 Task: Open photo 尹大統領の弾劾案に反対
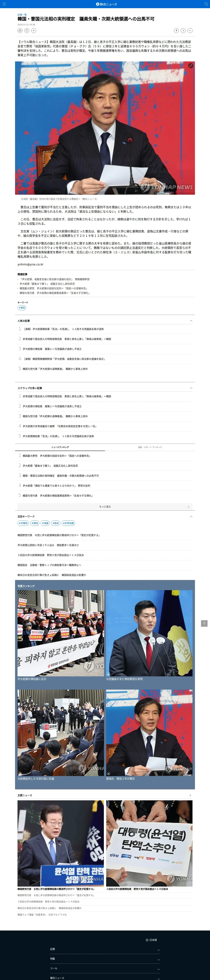[61, 633]
